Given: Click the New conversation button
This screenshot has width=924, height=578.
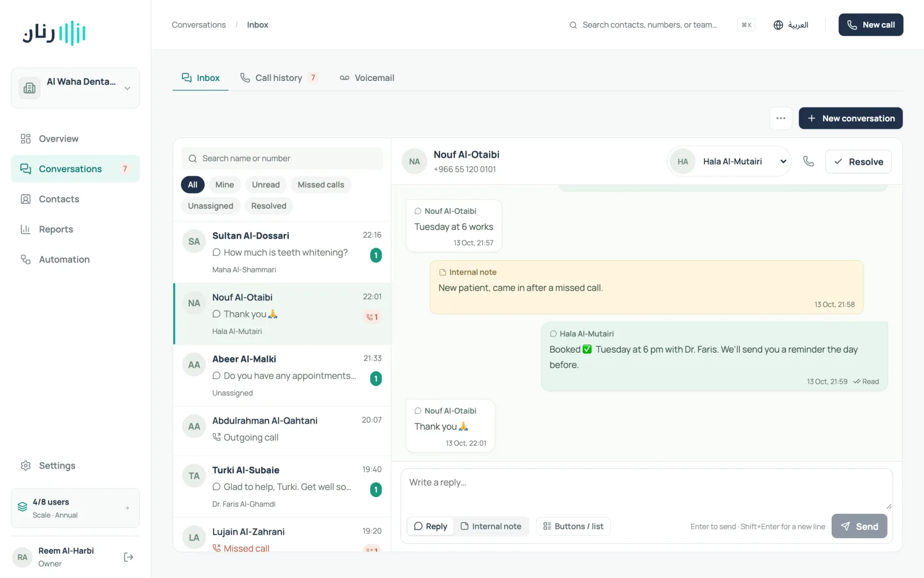Looking at the screenshot, I should [x=851, y=118].
